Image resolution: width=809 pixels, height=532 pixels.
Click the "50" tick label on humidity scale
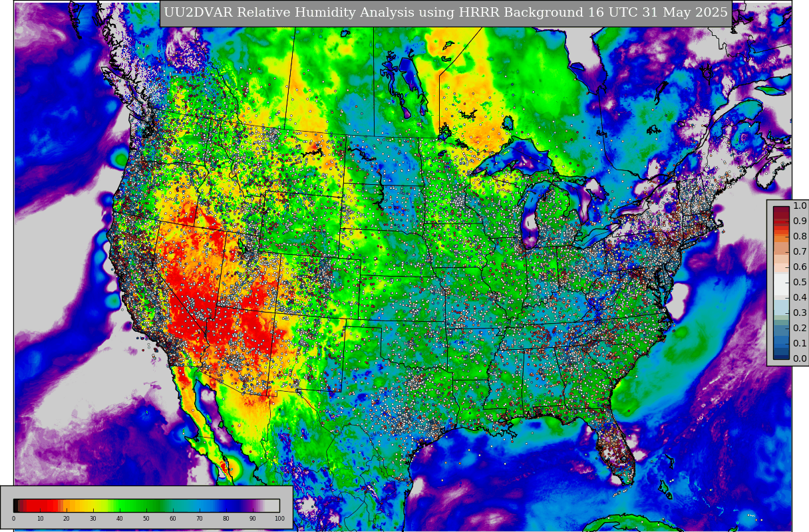click(x=146, y=519)
